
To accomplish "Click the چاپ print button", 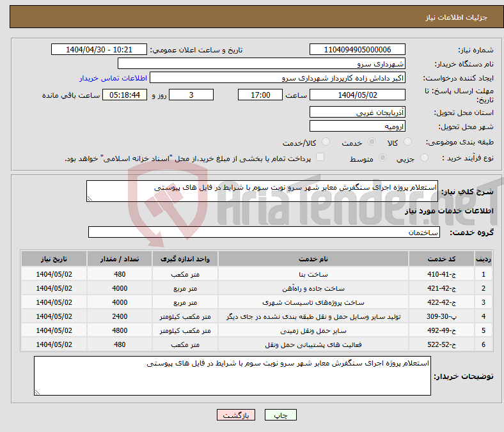I will coord(281,415).
